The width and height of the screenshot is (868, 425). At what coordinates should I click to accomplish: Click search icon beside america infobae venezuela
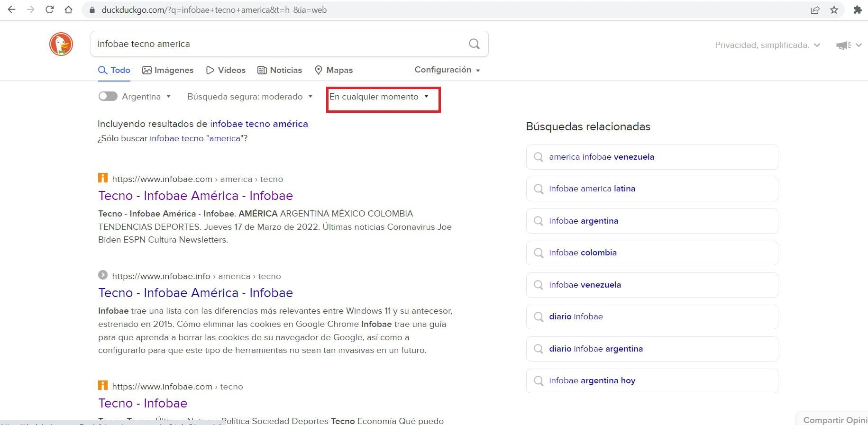click(x=539, y=157)
